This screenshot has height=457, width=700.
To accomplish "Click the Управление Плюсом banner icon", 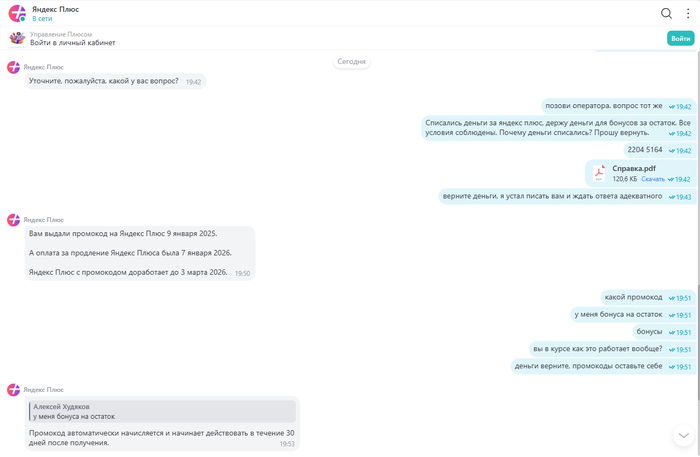I will [x=17, y=38].
